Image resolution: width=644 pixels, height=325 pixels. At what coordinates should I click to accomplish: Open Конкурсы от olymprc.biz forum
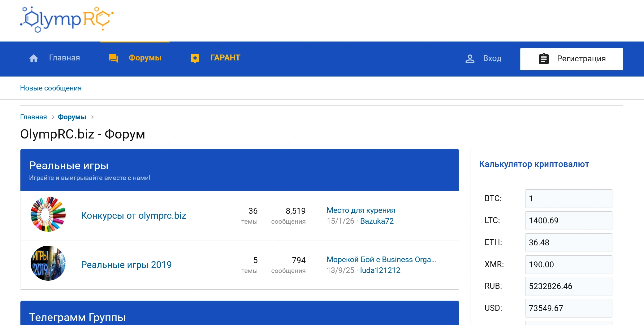(x=133, y=215)
